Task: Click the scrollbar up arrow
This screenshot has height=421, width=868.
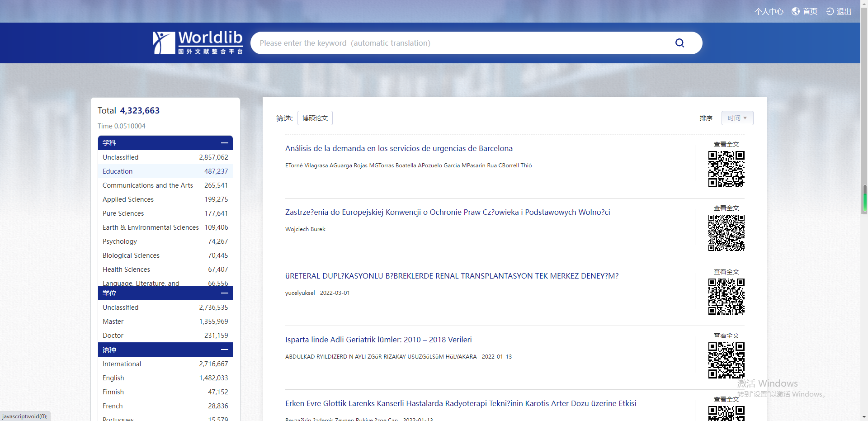Action: pos(864,4)
